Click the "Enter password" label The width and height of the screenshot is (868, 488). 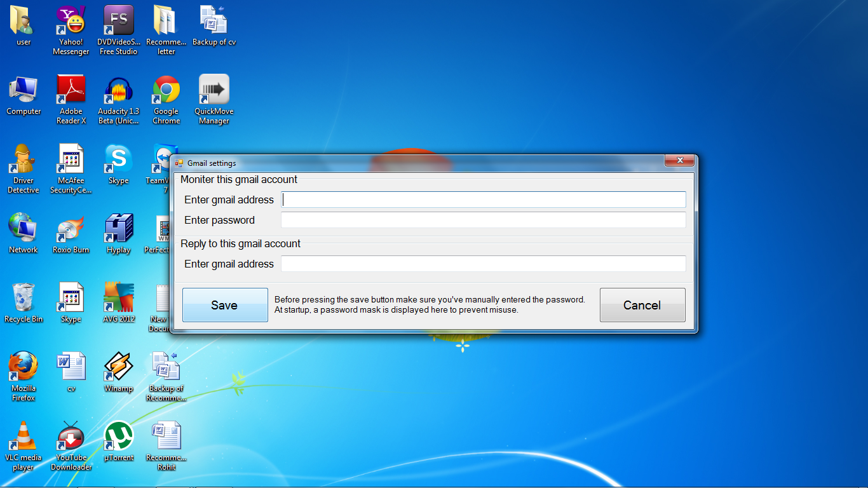(x=219, y=220)
